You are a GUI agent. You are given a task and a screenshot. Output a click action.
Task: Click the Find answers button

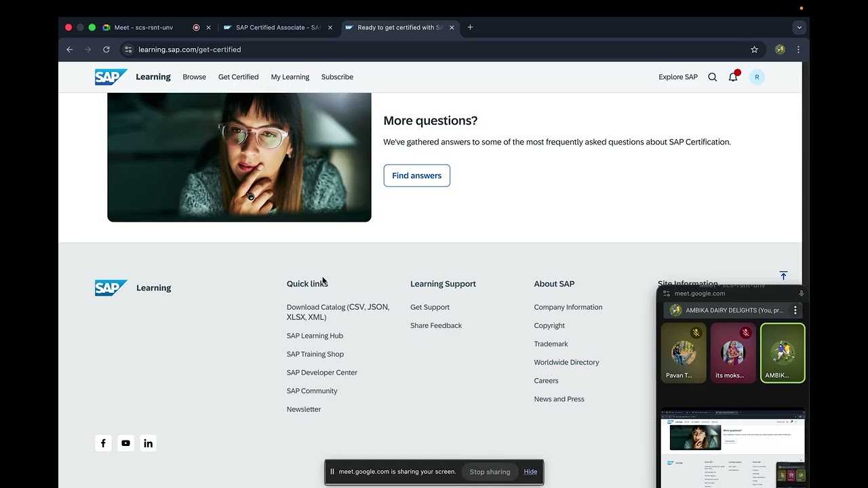[416, 176]
